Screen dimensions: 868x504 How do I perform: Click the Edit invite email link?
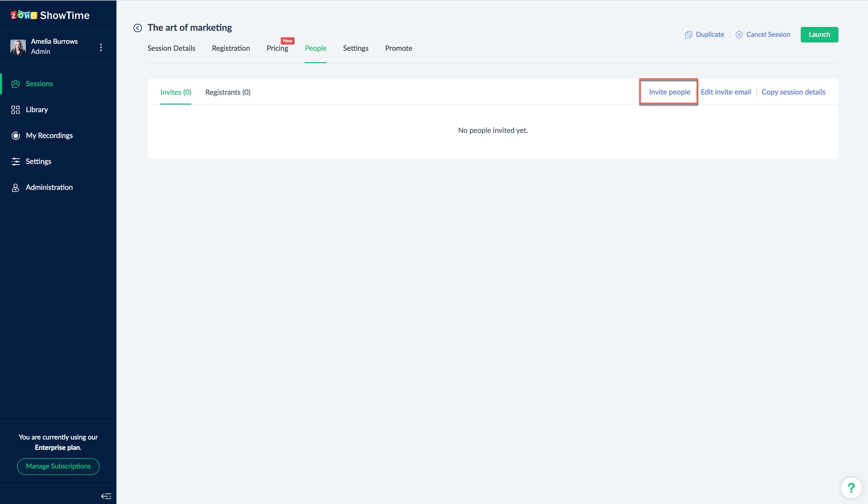coord(726,92)
